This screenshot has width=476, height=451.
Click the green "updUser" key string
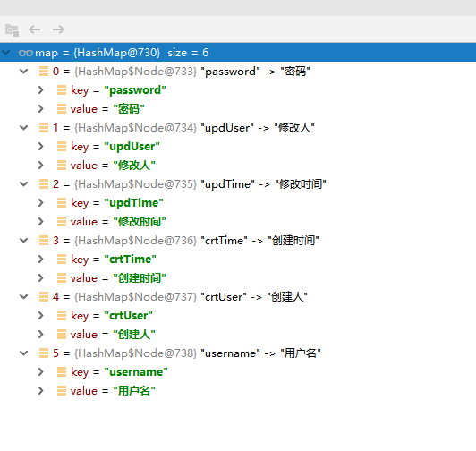point(132,147)
